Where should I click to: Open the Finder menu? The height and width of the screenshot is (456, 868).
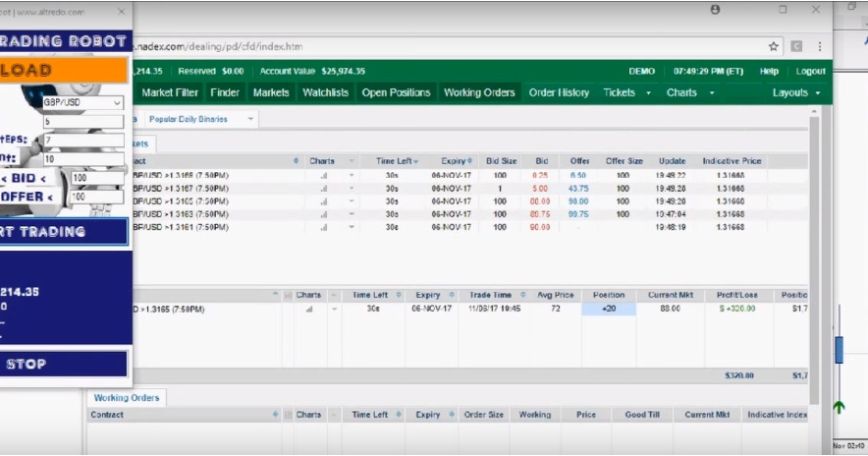point(225,93)
